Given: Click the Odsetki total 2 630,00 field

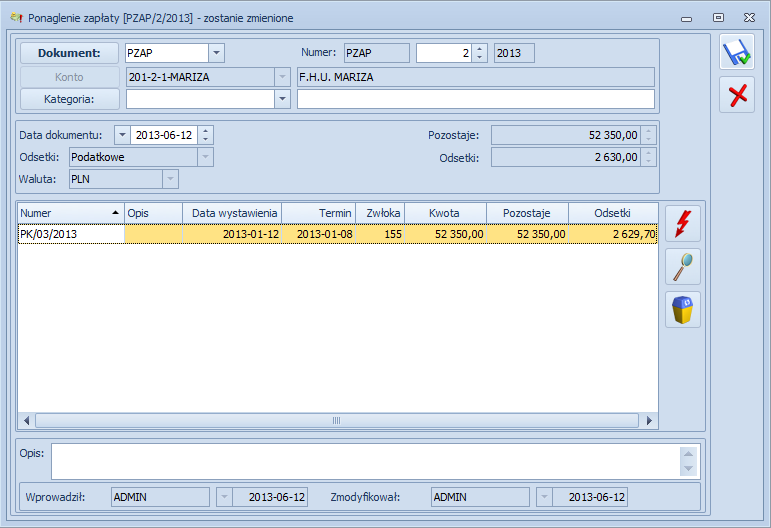Looking at the screenshot, I should 566,157.
